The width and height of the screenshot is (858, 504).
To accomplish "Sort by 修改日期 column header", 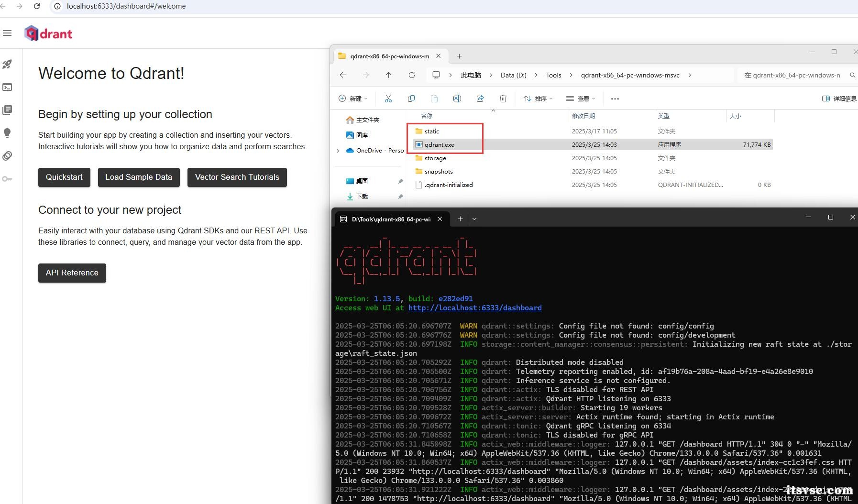I will [x=583, y=116].
